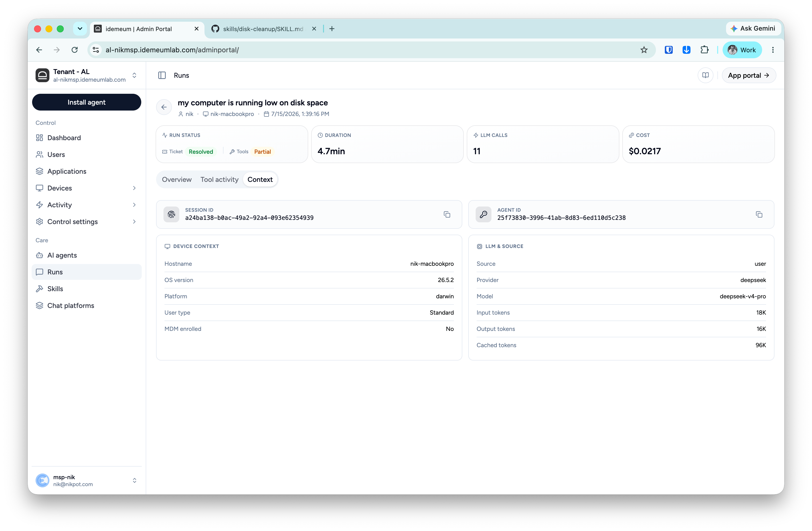Open Users in the sidebar
The image size is (812, 531).
click(x=87, y=154)
